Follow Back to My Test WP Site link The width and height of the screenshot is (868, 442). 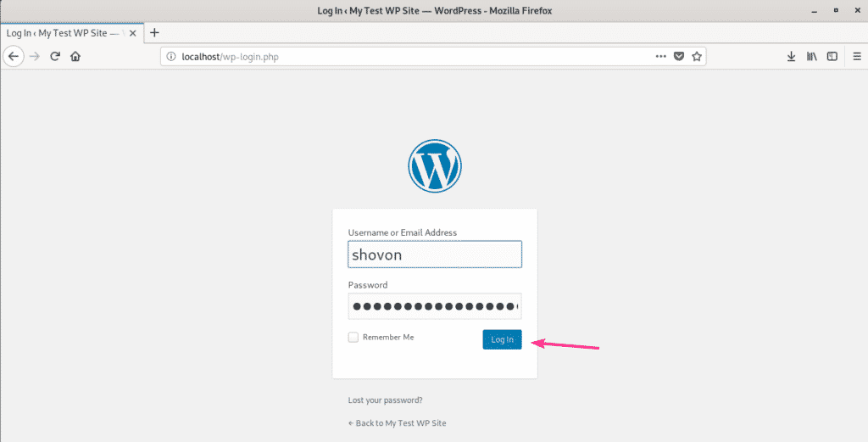pyautogui.click(x=397, y=422)
